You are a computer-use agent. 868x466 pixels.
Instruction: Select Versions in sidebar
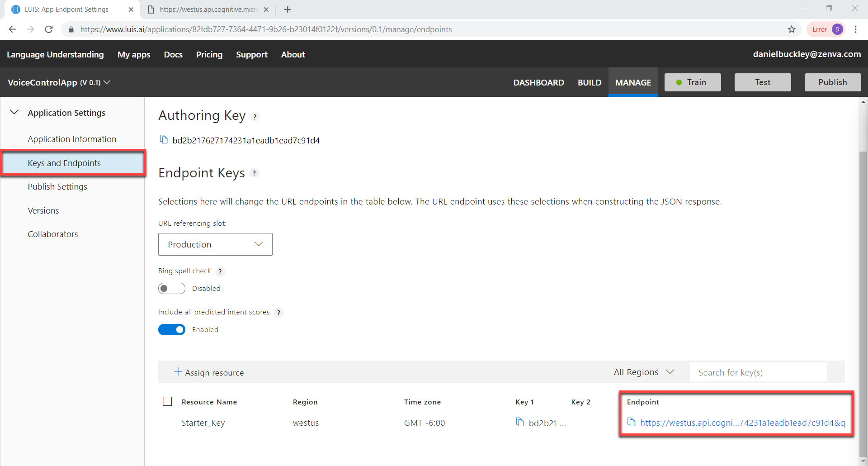43,210
